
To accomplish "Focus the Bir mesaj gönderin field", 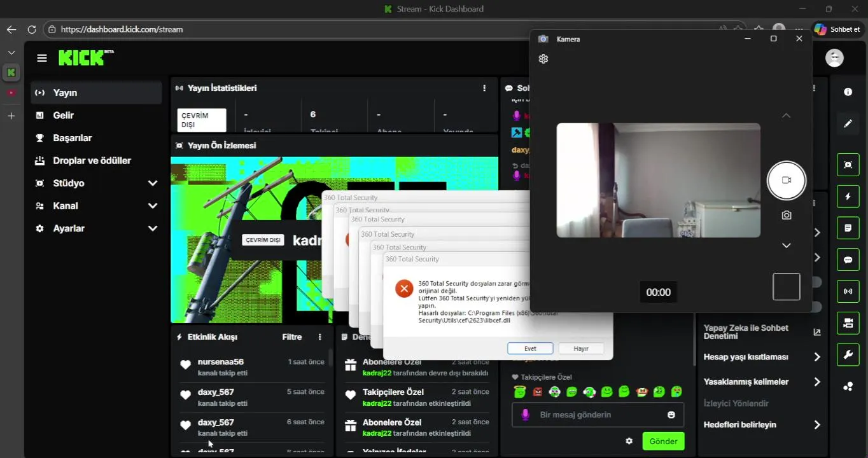I will (x=598, y=415).
